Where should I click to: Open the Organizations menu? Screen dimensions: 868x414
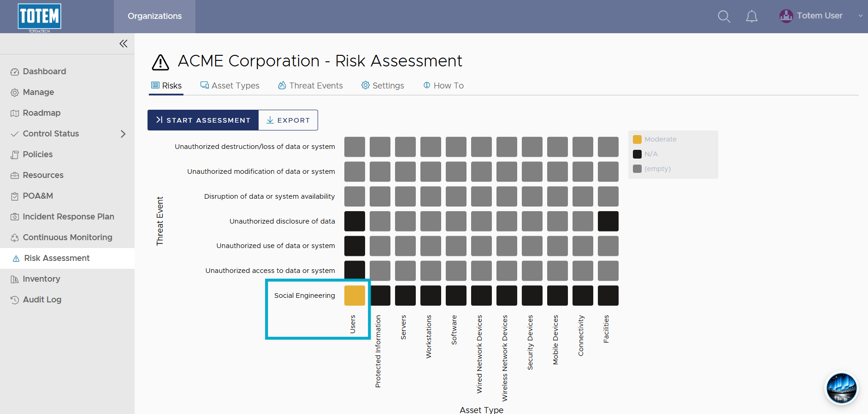coord(154,16)
